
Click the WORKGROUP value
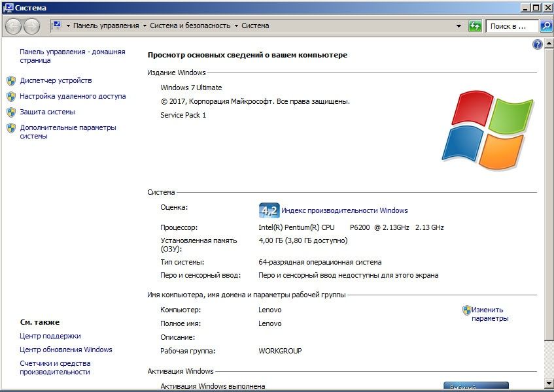[x=280, y=351]
